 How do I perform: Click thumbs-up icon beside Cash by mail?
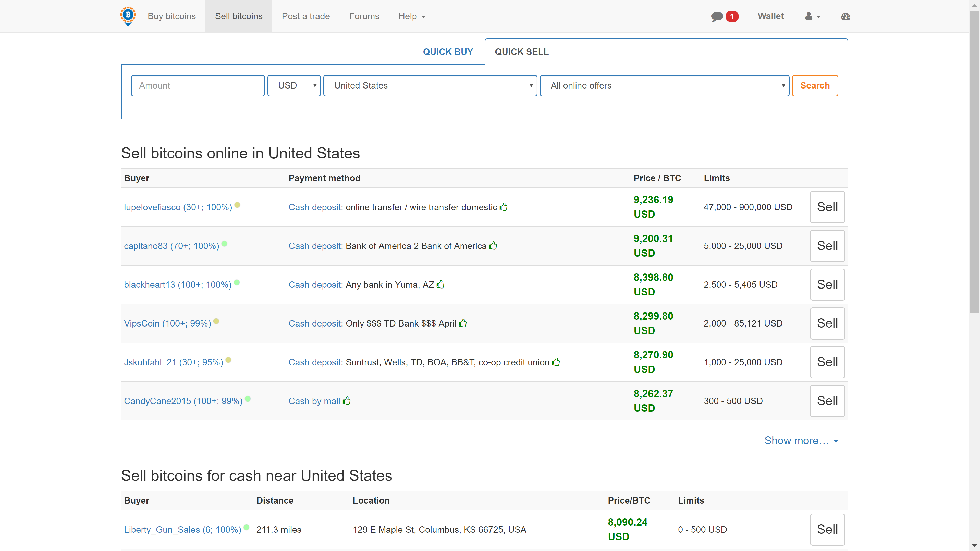click(347, 401)
